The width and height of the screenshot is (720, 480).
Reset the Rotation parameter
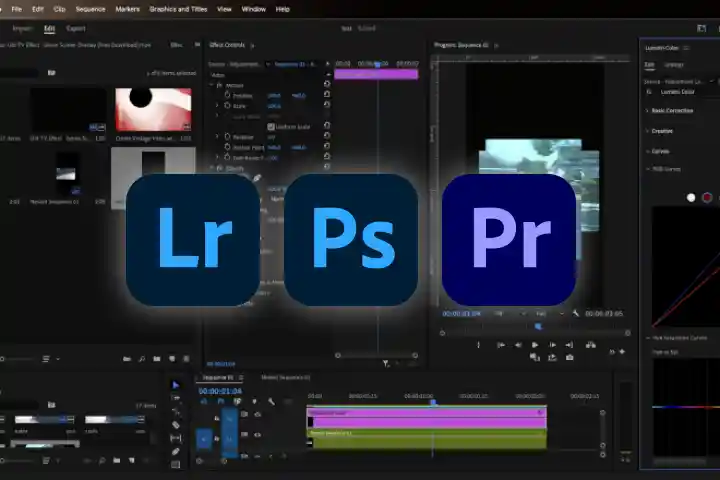[x=326, y=136]
